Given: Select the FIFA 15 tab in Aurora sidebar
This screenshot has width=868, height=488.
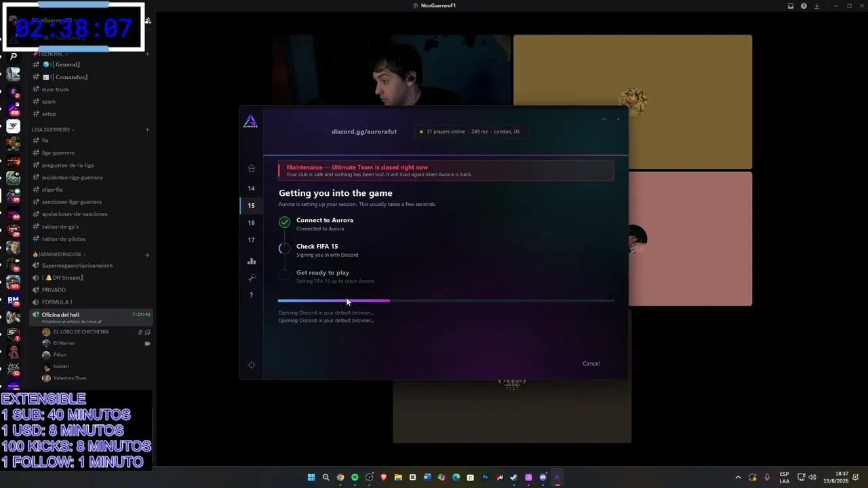Looking at the screenshot, I should (251, 205).
